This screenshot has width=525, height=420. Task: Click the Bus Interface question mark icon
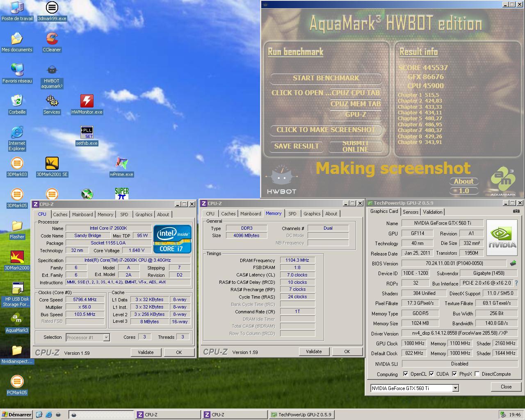click(516, 283)
